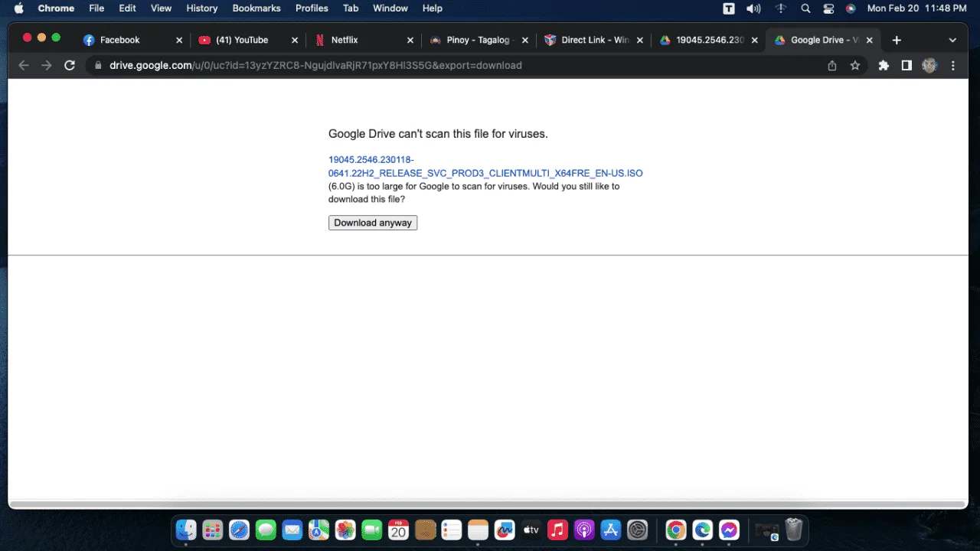The height and width of the screenshot is (551, 980).
Task: Show the date and time panel
Action: (916, 8)
